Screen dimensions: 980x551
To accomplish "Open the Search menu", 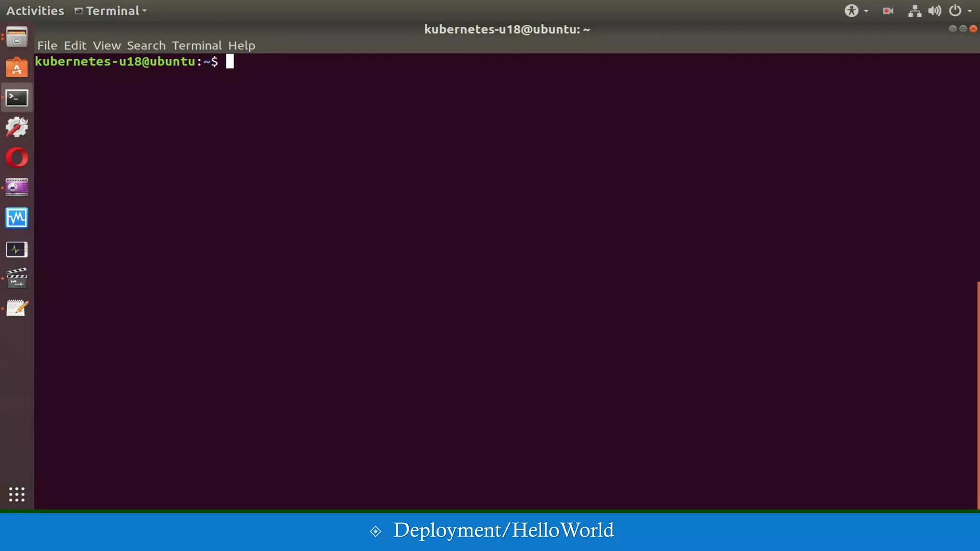I will (x=146, y=45).
